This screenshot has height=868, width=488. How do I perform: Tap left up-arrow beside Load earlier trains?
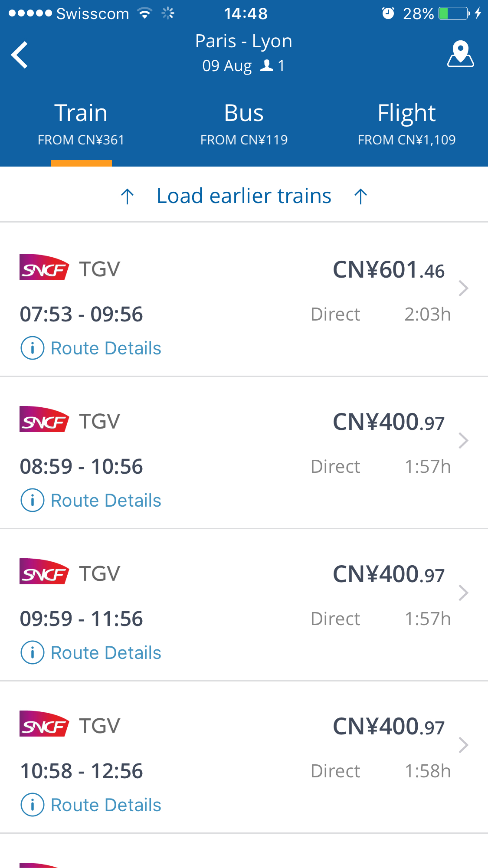coord(127,197)
